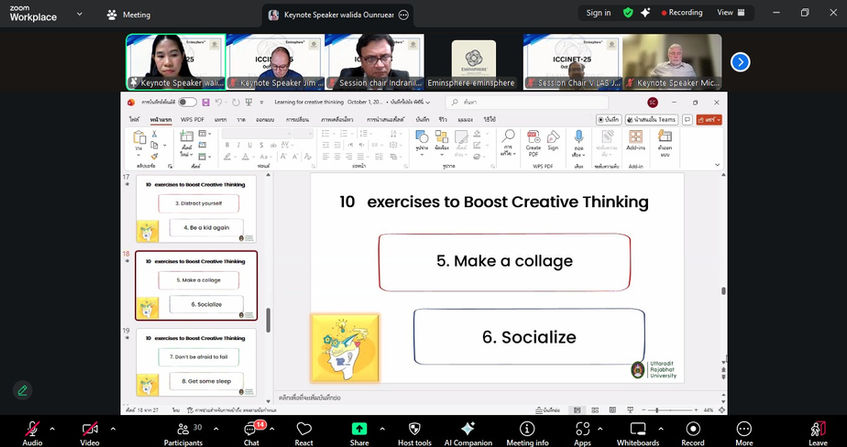Select slide 17 thumbnail
This screenshot has width=847, height=447.
coord(196,208)
